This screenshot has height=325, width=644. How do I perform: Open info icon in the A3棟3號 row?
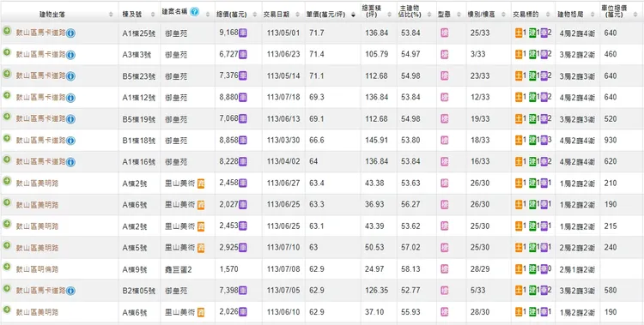click(70, 55)
